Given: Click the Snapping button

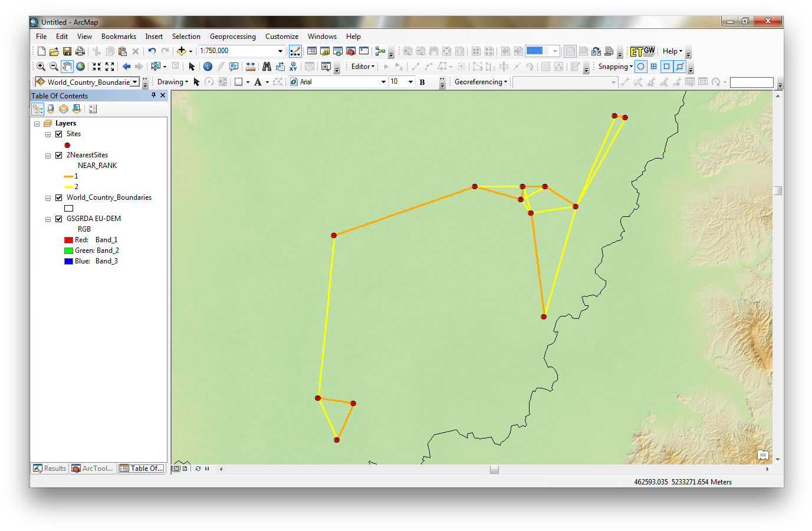Looking at the screenshot, I should point(613,66).
